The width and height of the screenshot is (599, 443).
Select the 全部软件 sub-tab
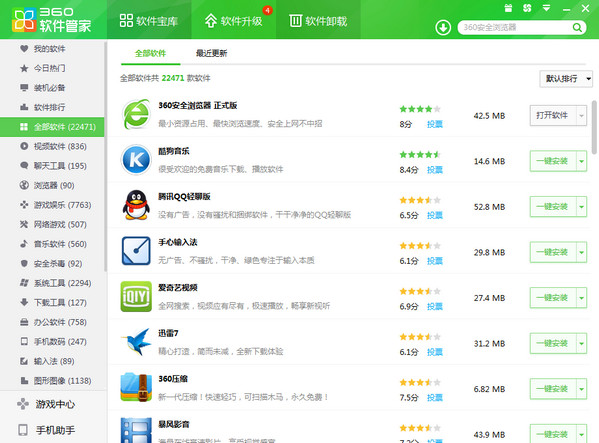coord(151,53)
